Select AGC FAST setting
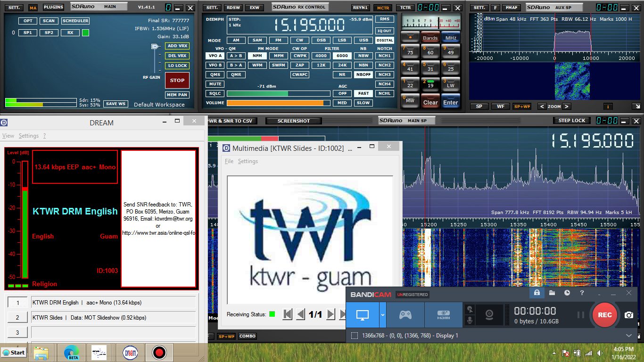The height and width of the screenshot is (362, 644). 363,93
